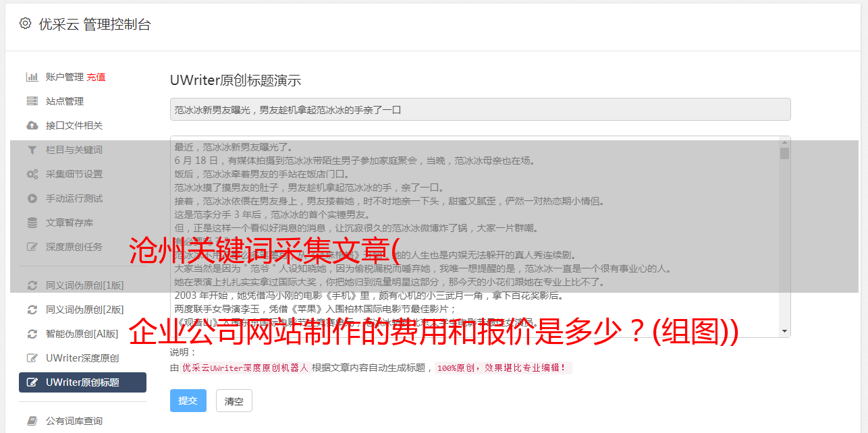Select the 站点管理 server icon
Screen dimensions: 868x433
(32, 101)
